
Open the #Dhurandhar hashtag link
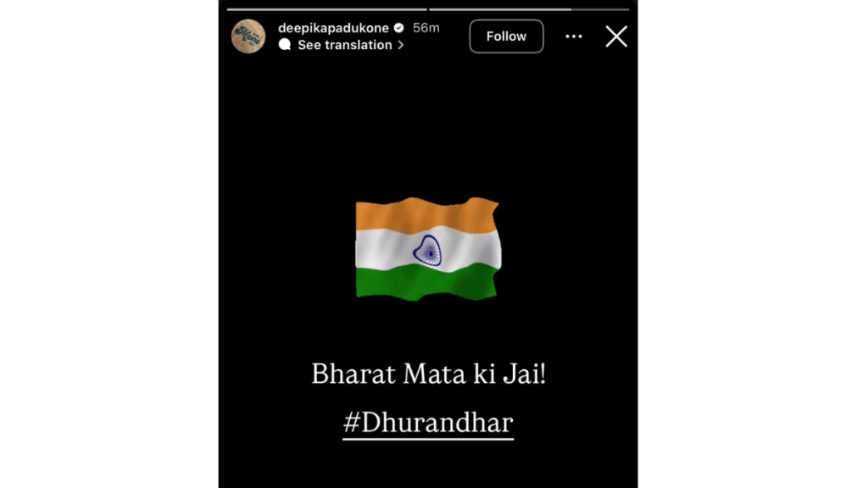click(428, 423)
